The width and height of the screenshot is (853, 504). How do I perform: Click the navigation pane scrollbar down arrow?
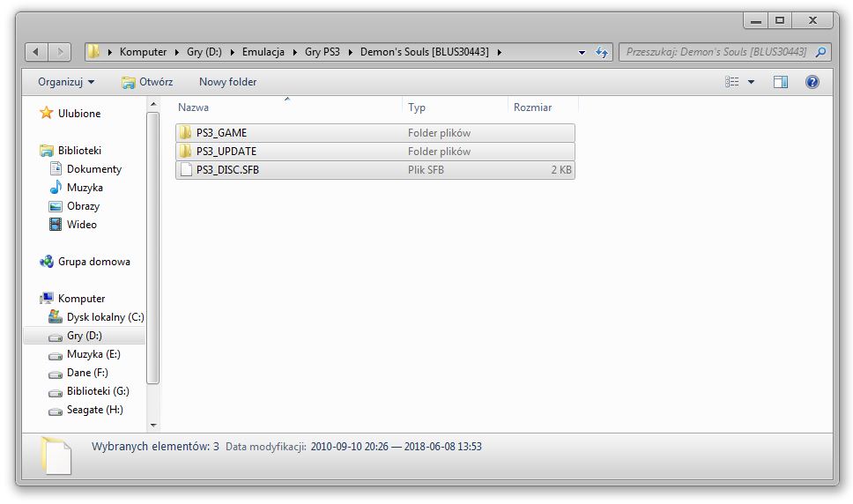(x=153, y=426)
